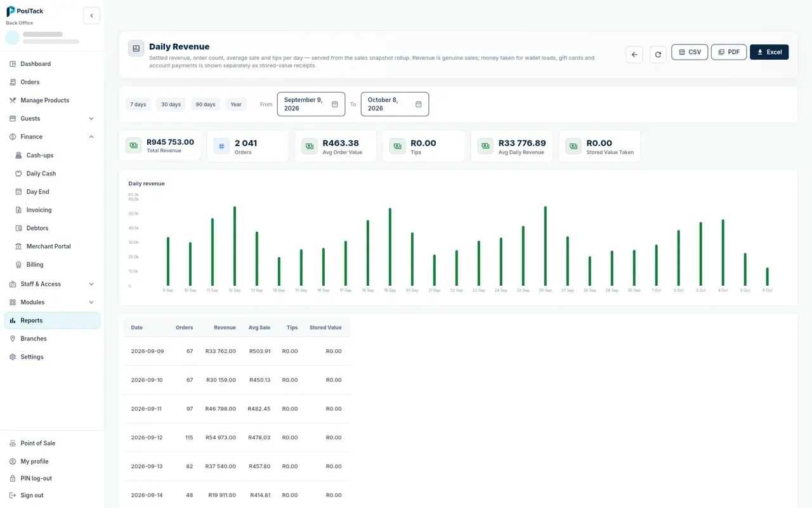This screenshot has width=812, height=508.
Task: Click the Tips card icon
Action: pos(397,146)
